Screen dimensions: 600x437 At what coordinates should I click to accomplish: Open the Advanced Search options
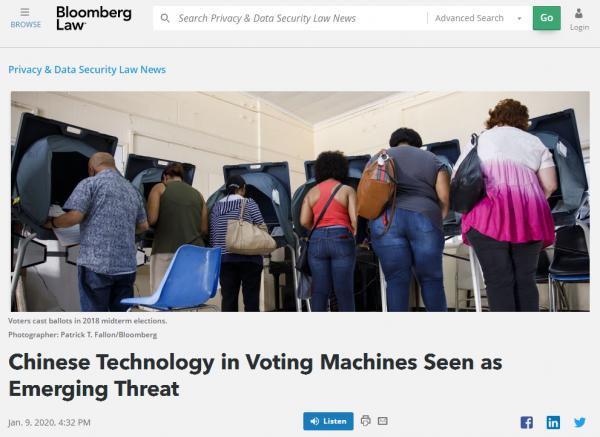pyautogui.click(x=469, y=18)
